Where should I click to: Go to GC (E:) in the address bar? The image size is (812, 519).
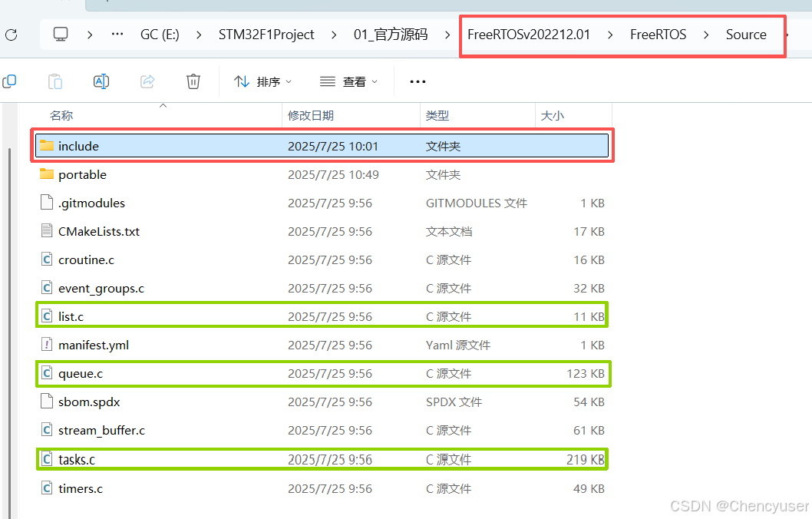[x=160, y=35]
